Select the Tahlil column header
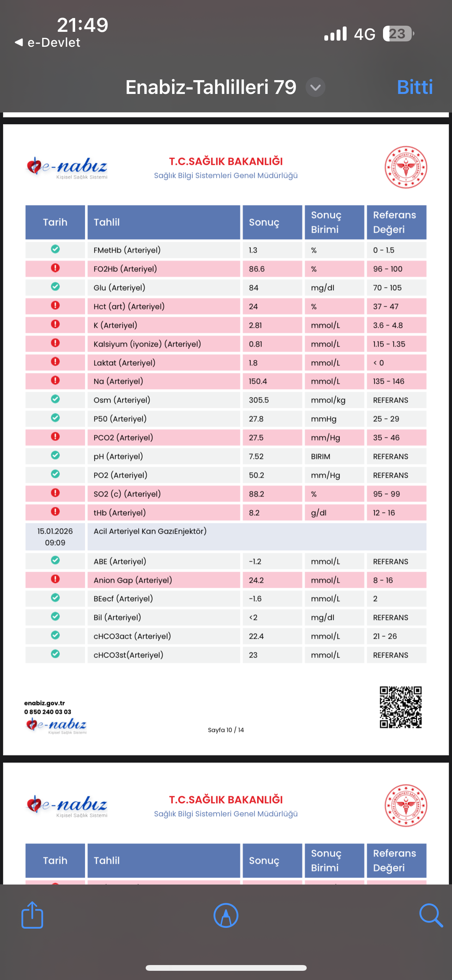 pyautogui.click(x=164, y=222)
